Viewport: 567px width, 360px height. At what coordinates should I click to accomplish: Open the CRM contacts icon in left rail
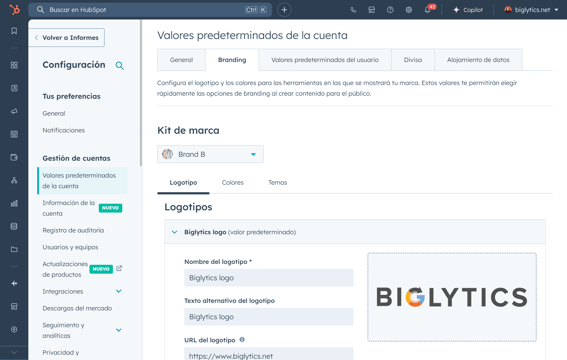14,88
